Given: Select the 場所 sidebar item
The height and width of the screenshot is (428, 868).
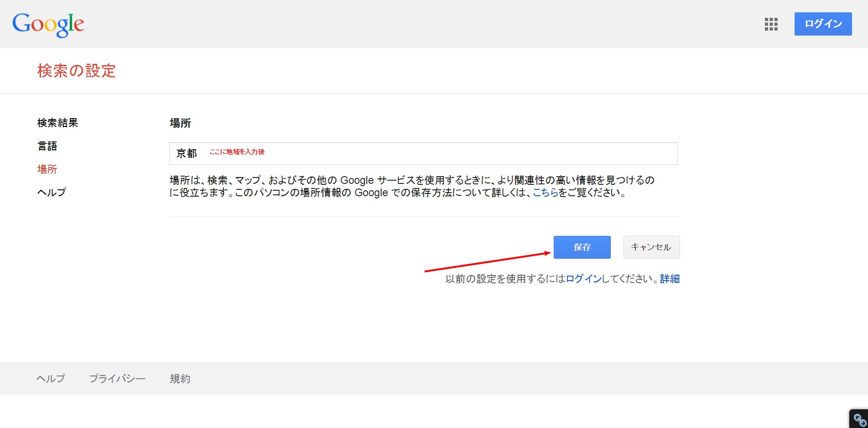Looking at the screenshot, I should (47, 169).
